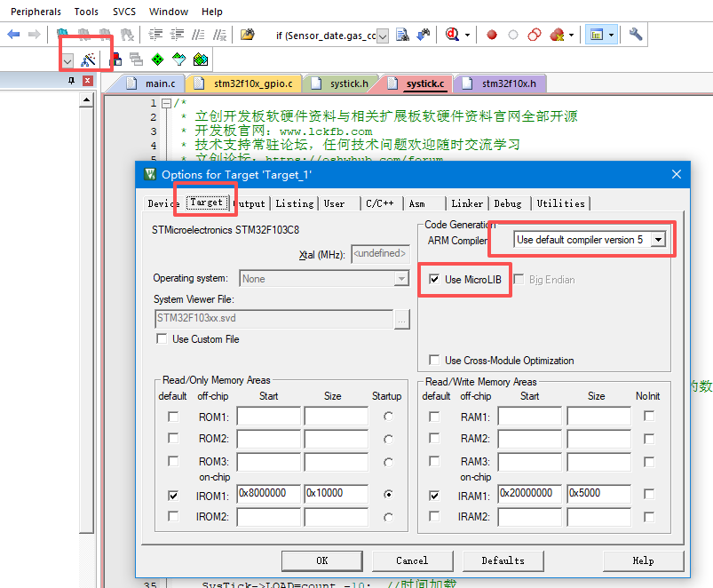713x588 pixels.
Task: Confirm options with OK button
Action: pos(322,560)
